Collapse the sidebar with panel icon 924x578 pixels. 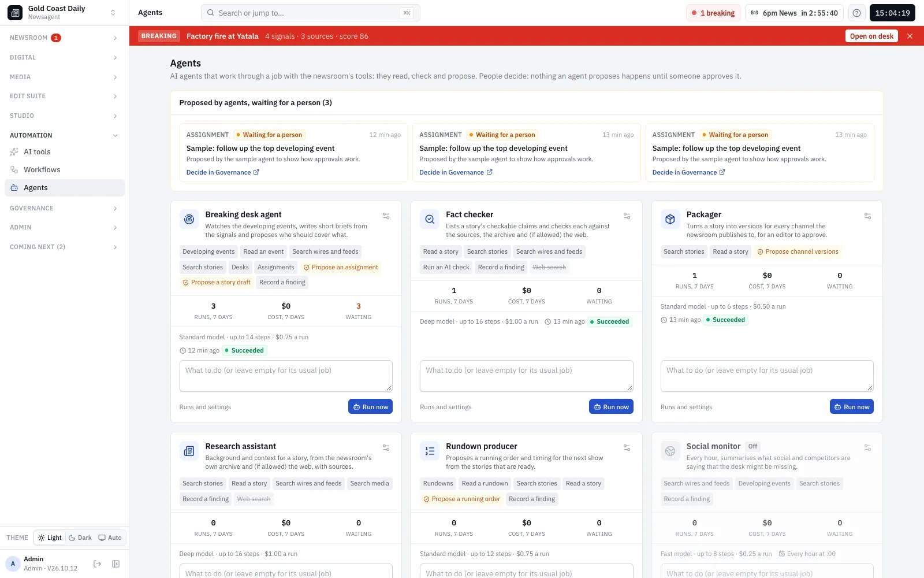(x=115, y=564)
